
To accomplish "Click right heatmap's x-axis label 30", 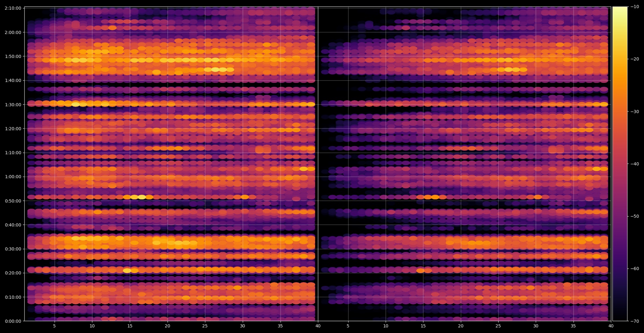I will pyautogui.click(x=536, y=326).
